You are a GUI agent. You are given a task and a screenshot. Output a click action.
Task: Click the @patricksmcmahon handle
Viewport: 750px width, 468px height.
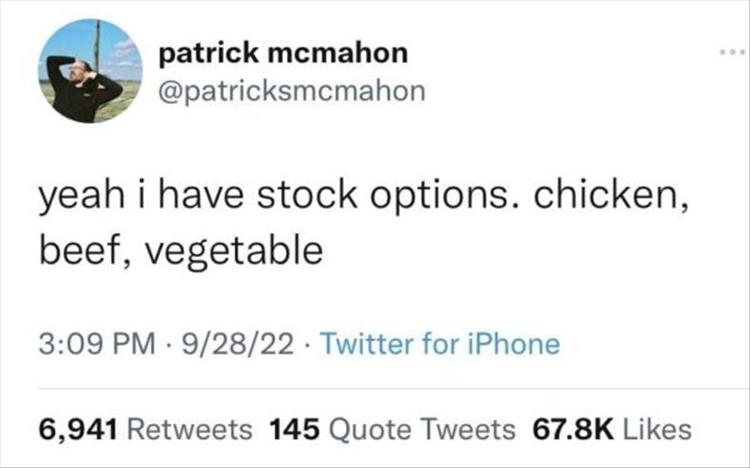pyautogui.click(x=292, y=91)
